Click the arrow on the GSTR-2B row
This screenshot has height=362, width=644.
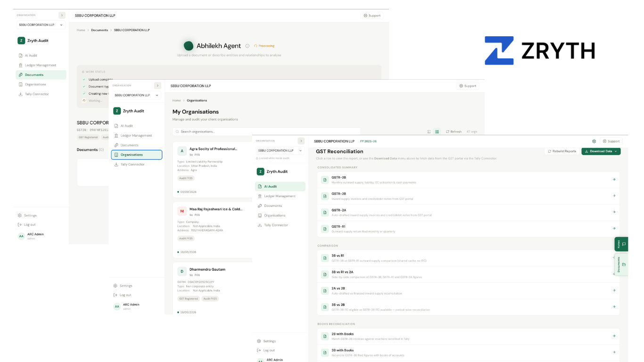pyautogui.click(x=614, y=196)
